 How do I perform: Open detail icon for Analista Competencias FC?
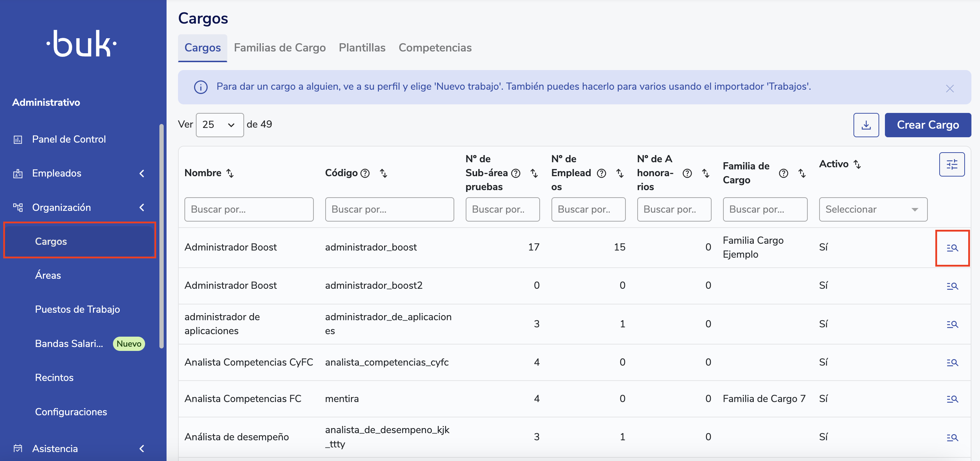coord(952,399)
